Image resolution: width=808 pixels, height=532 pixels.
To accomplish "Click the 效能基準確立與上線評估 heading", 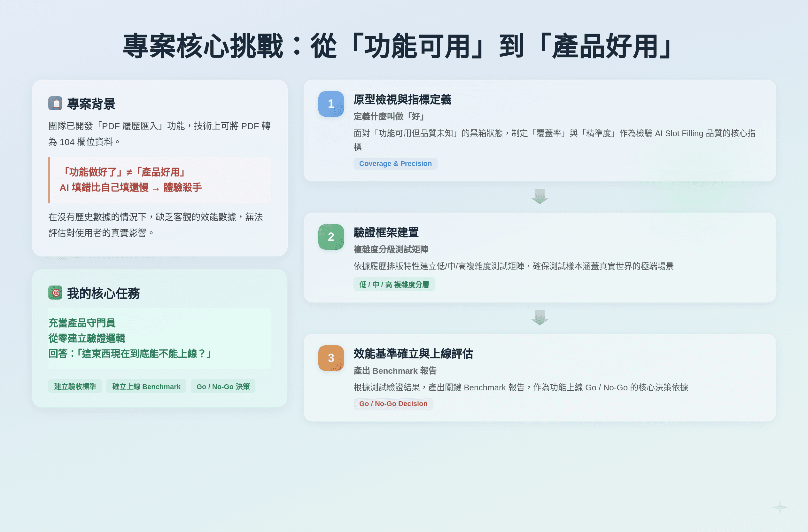I will pos(413,354).
